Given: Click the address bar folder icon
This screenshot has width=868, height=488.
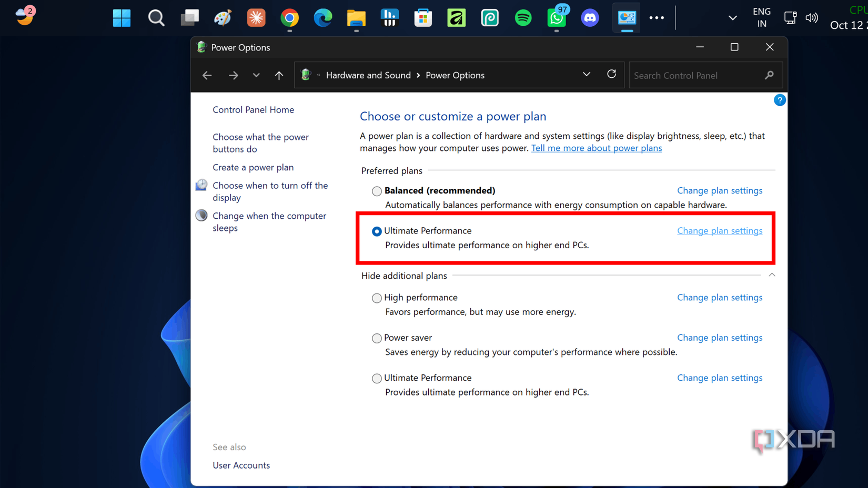Looking at the screenshot, I should pos(306,75).
